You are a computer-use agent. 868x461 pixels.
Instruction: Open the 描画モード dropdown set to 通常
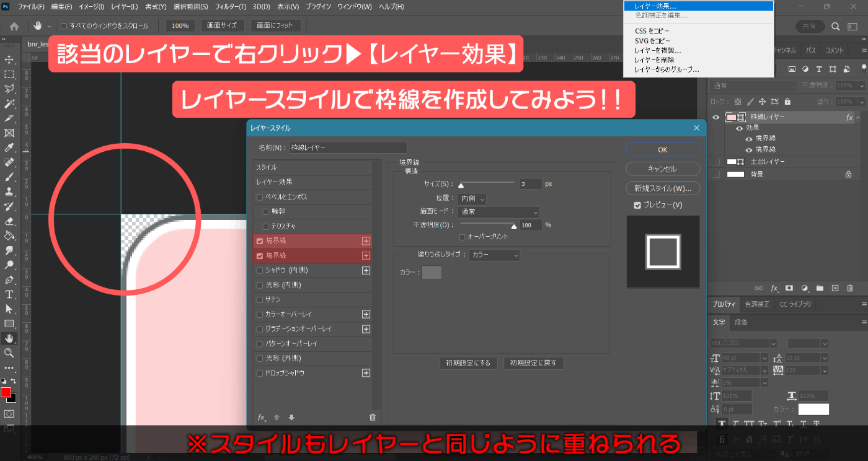498,212
